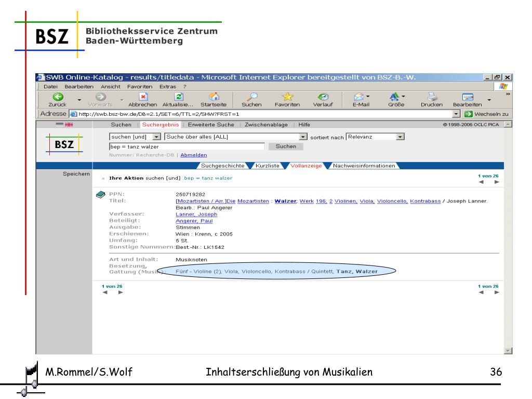Click the Zurück back arrow icon
Viewport: 532px width, 399px height.
click(x=58, y=97)
